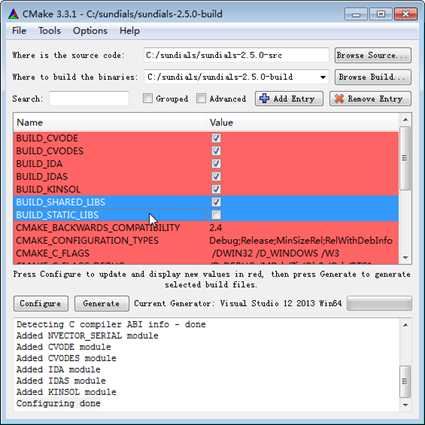Image resolution: width=425 pixels, height=425 pixels.
Task: Uncheck the BUILD_CVODE option
Action: tap(216, 138)
